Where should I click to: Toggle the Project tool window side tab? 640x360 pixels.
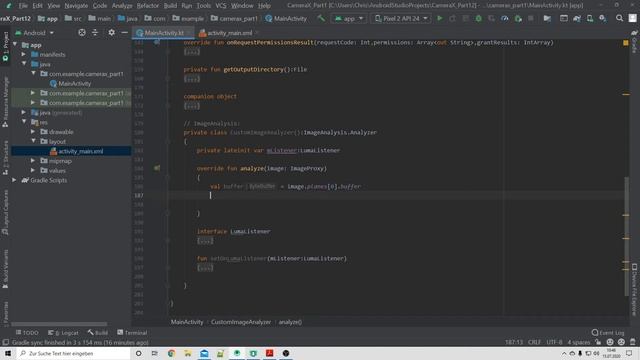point(5,46)
